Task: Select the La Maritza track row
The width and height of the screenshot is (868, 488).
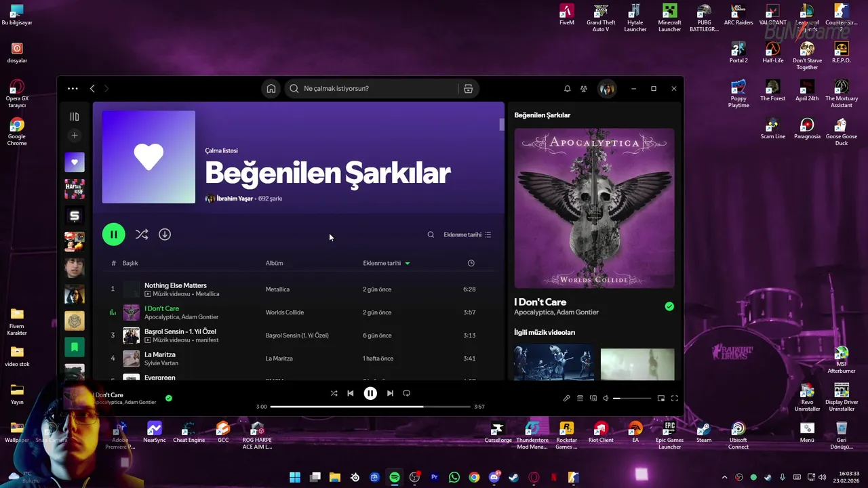Action: click(x=298, y=359)
